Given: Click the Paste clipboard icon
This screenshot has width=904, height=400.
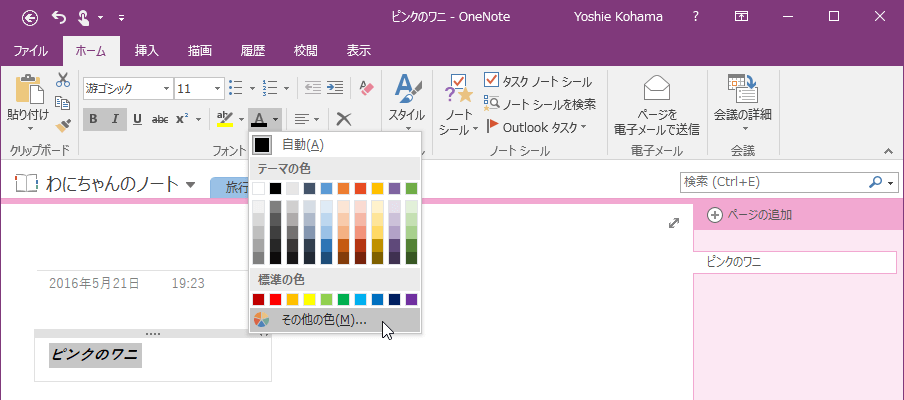Looking at the screenshot, I should [30, 89].
